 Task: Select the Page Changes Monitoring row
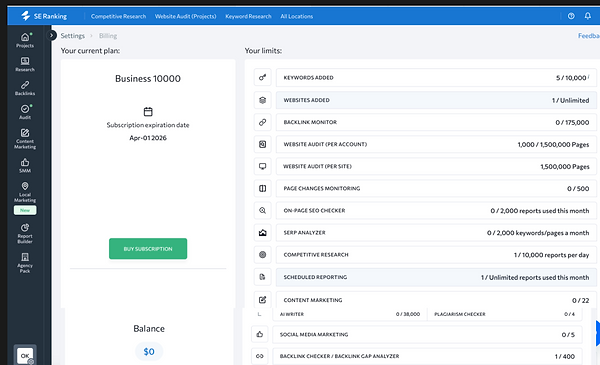[436, 188]
